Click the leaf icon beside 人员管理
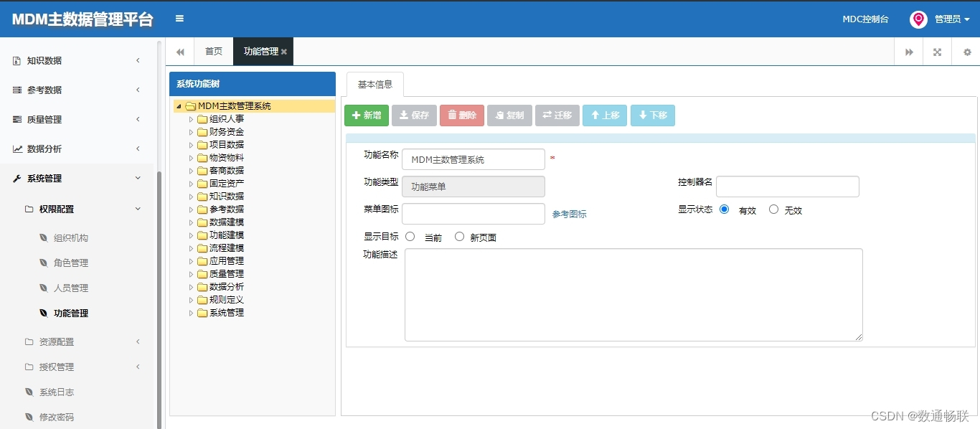The height and width of the screenshot is (429, 980). (44, 288)
